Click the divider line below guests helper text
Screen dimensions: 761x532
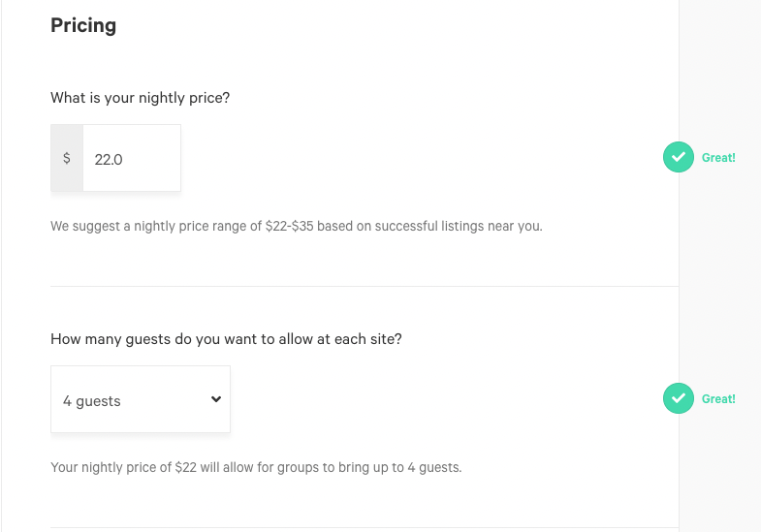(x=365, y=527)
